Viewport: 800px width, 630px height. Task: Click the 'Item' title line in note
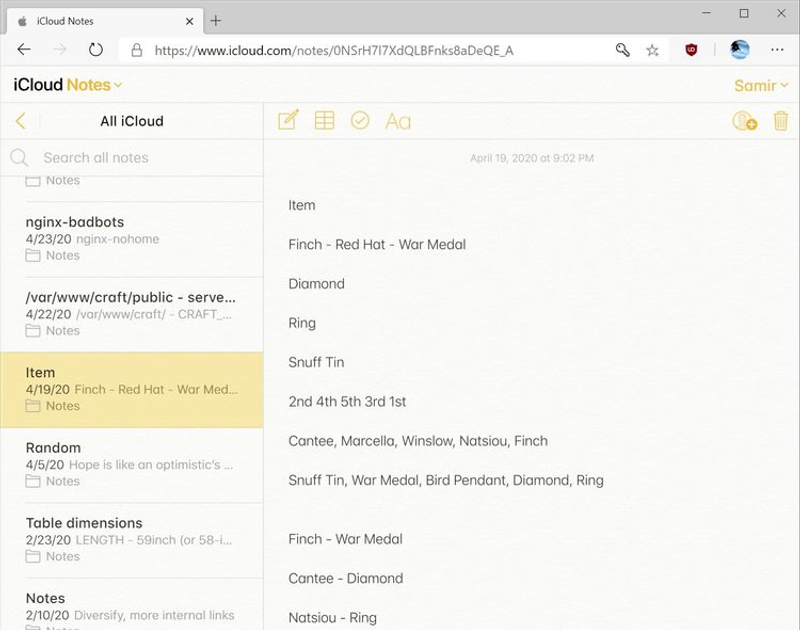point(302,205)
